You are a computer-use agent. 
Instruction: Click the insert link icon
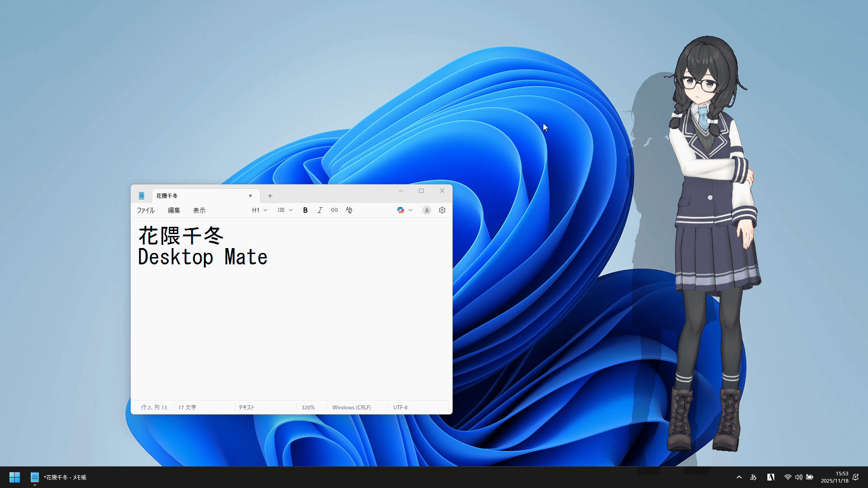(335, 210)
